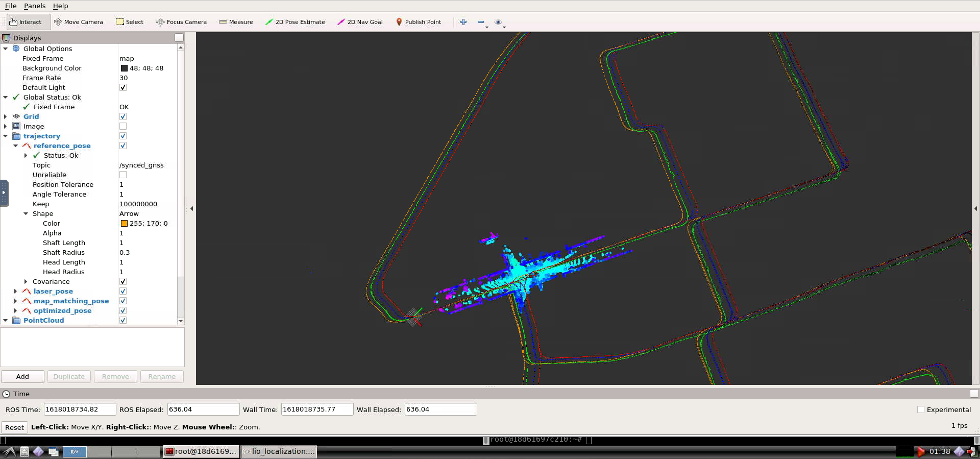
Task: Click the trajectory folder icon
Action: 16,136
